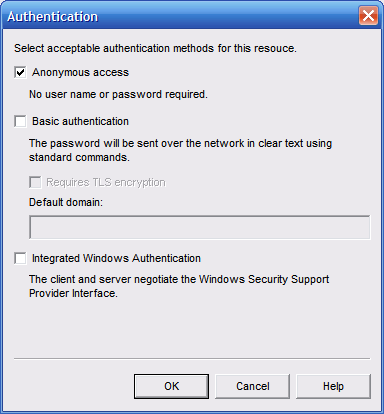
Task: Focus the Default domain text field
Action: pyautogui.click(x=200, y=227)
